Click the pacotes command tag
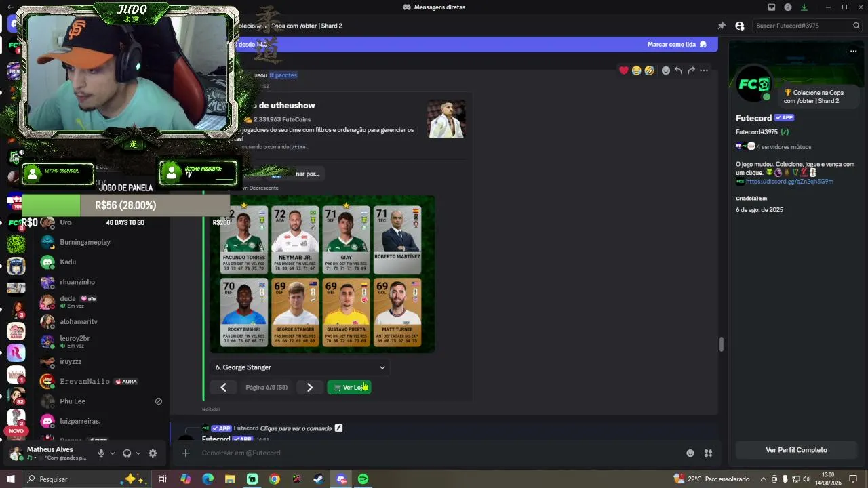This screenshot has width=868, height=488. tap(283, 75)
